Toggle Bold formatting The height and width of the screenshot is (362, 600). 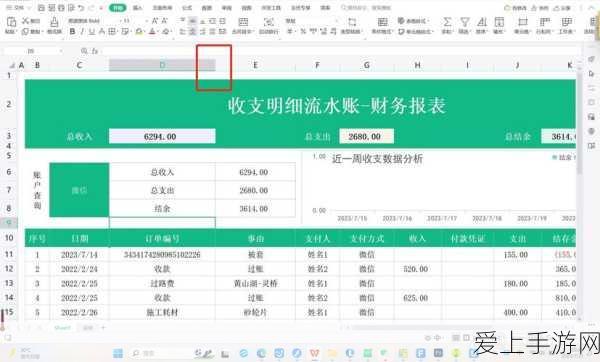72,31
